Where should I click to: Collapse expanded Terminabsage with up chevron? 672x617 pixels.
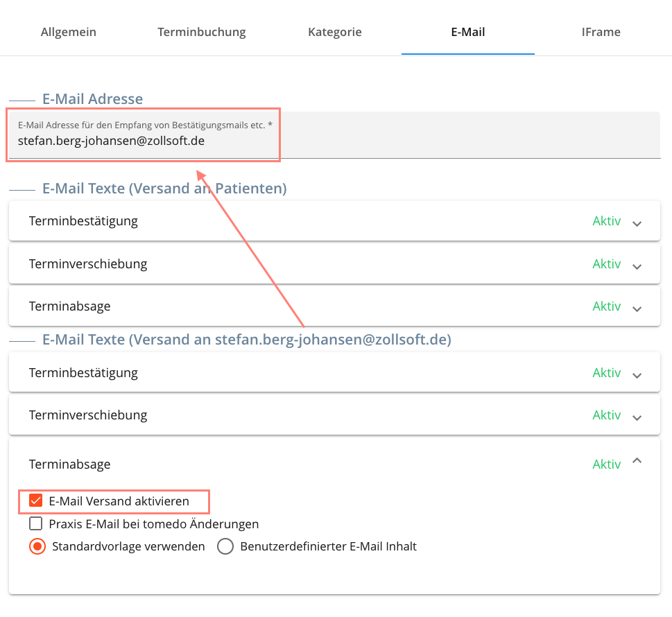(x=637, y=460)
